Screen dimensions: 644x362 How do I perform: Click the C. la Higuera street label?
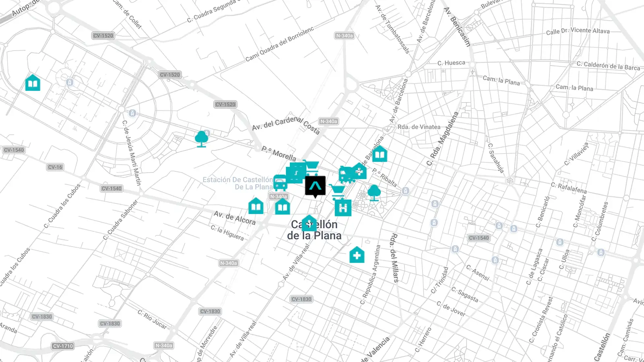pyautogui.click(x=227, y=232)
